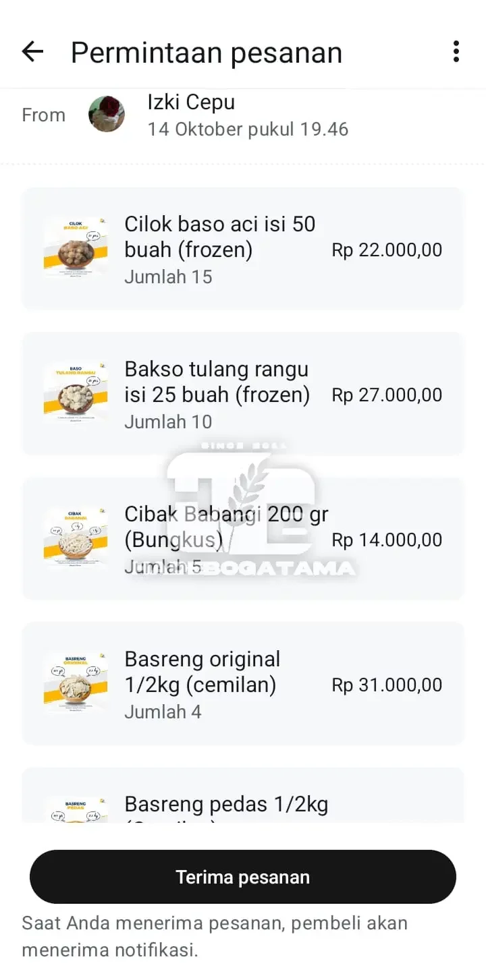Viewport: 486px width, 980px height.
Task: Tap Izki Cepu's profile picture
Action: (x=107, y=114)
